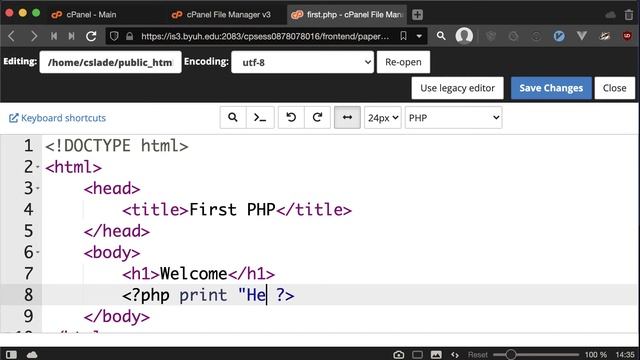Image resolution: width=640 pixels, height=360 pixels.
Task: Click the Re-open button
Action: [x=403, y=62]
